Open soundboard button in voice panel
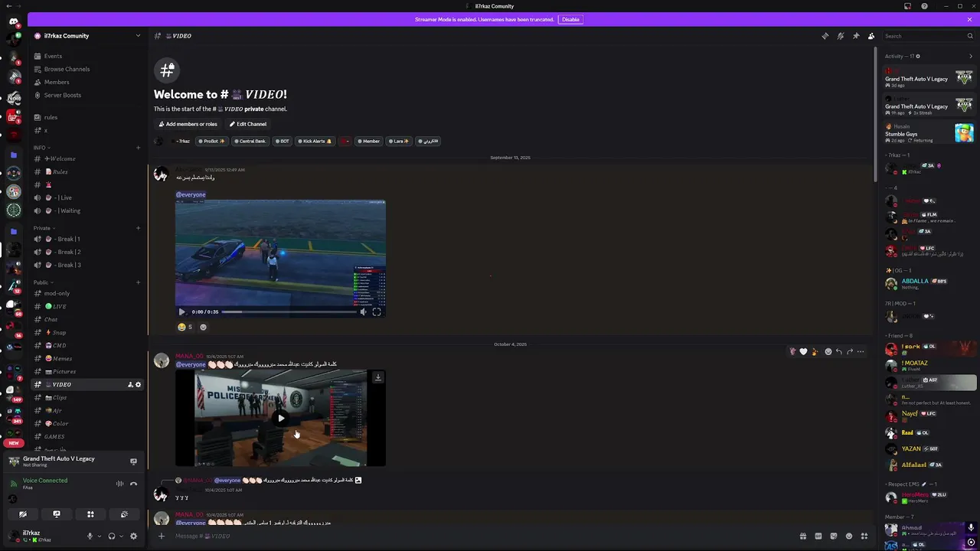Image resolution: width=980 pixels, height=551 pixels. 124,514
